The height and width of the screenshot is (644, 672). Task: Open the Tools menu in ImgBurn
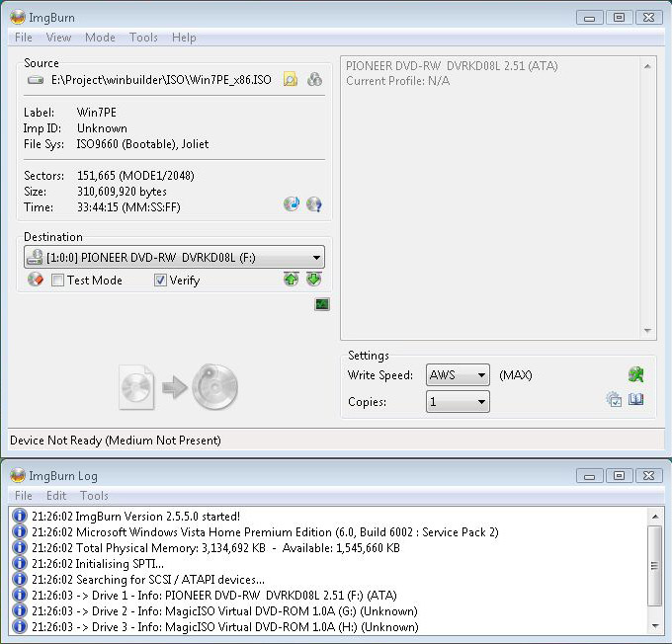[x=143, y=38]
